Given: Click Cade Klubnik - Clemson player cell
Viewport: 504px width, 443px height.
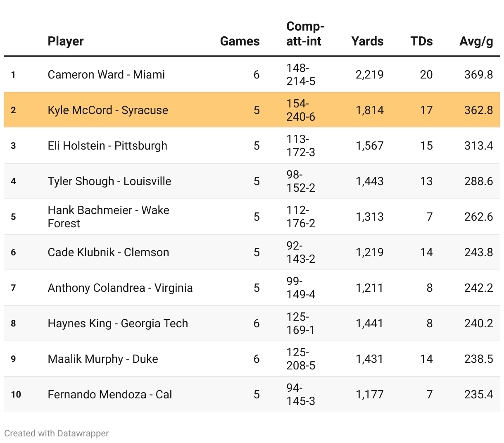Looking at the screenshot, I should click(108, 252).
